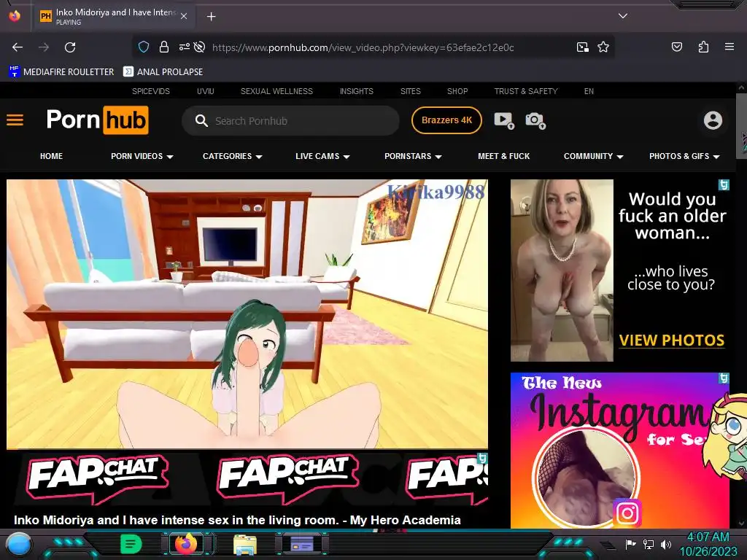The width and height of the screenshot is (747, 560).
Task: Open the blue window app on taskbar
Action: [301, 544]
